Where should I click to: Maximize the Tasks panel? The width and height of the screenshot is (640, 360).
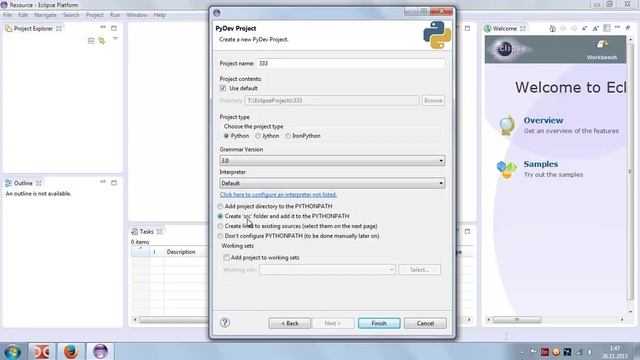(x=467, y=231)
